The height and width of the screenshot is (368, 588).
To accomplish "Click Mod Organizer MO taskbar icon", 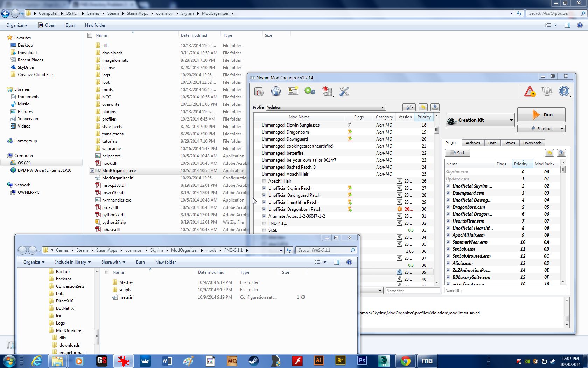I will click(x=427, y=361).
